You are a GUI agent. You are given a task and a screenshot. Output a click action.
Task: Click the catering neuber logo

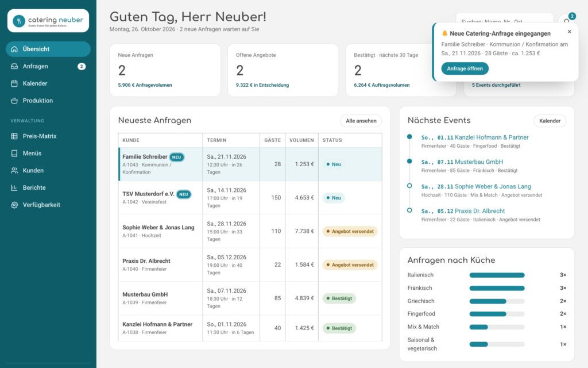(48, 21)
